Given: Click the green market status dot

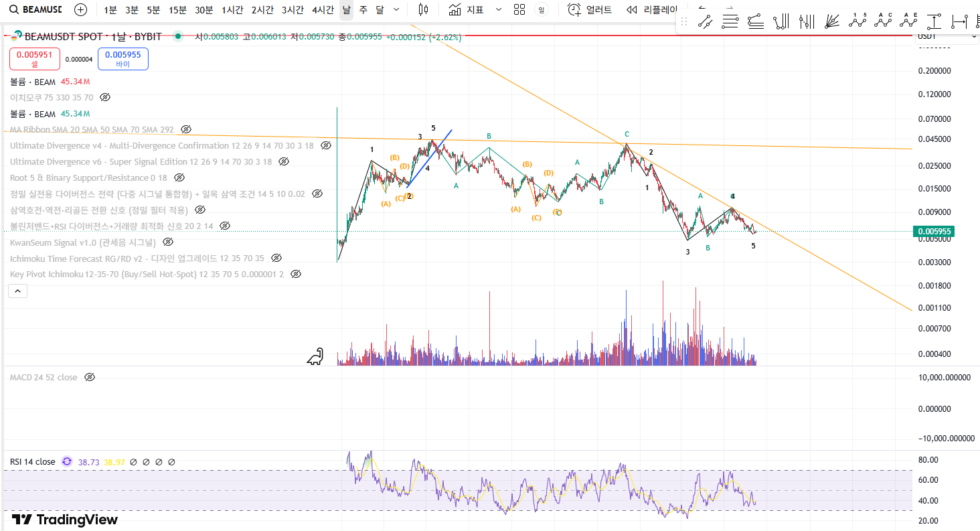Looking at the screenshot, I should (177, 37).
